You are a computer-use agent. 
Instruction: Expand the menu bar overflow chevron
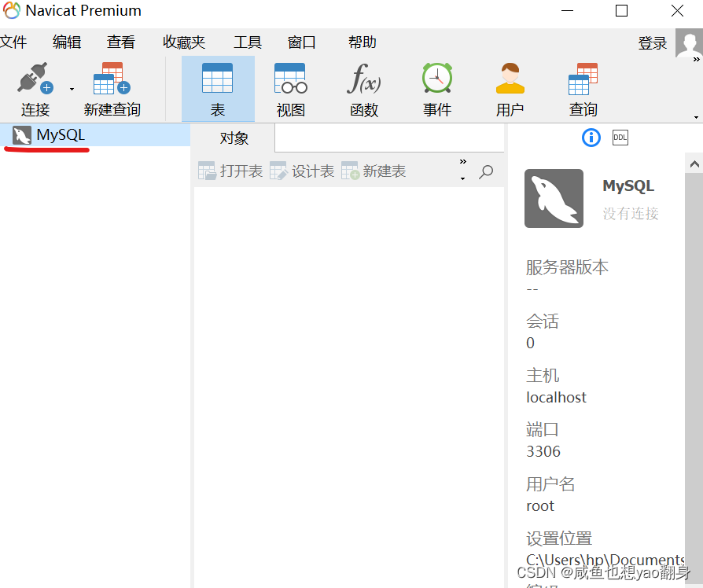click(696, 59)
